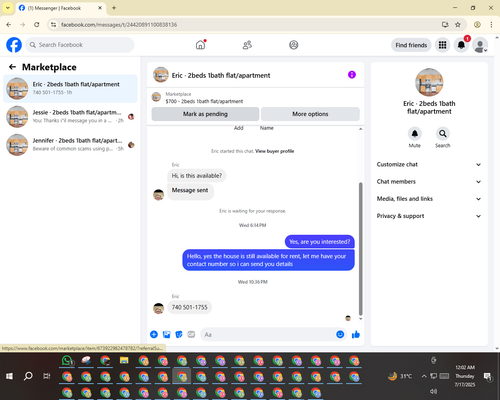Expand Privacy & support section
The image size is (500, 400).
(x=429, y=216)
